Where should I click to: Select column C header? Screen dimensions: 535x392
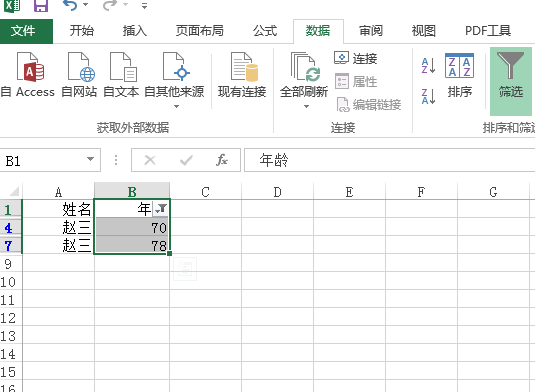pos(205,192)
